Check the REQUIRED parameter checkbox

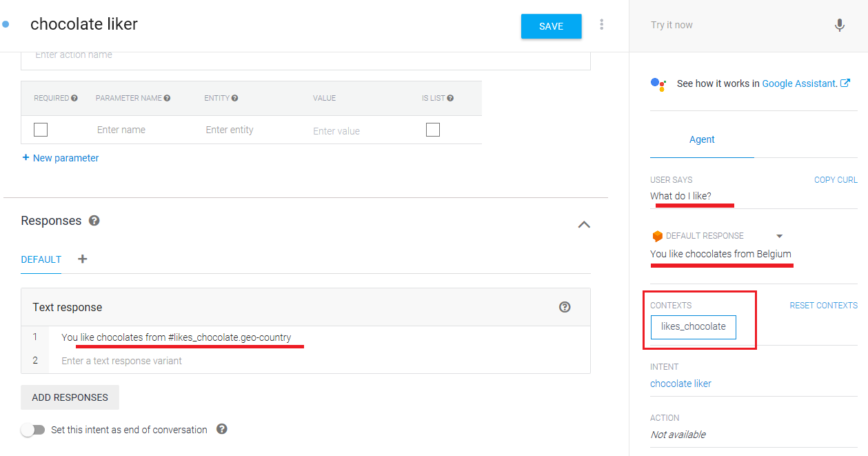(41, 130)
